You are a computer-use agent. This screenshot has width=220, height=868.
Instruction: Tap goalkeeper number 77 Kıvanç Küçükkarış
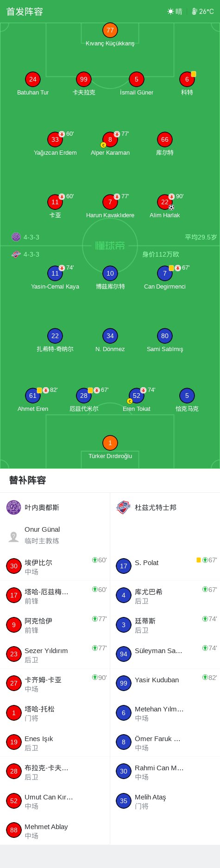pyautogui.click(x=110, y=30)
